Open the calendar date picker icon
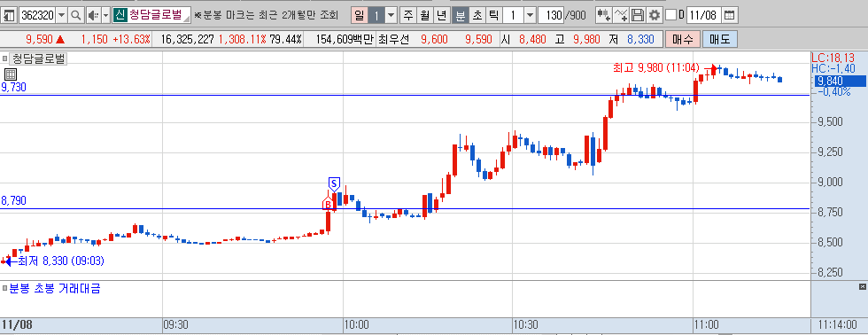This screenshot has height=335, width=868. (x=730, y=15)
